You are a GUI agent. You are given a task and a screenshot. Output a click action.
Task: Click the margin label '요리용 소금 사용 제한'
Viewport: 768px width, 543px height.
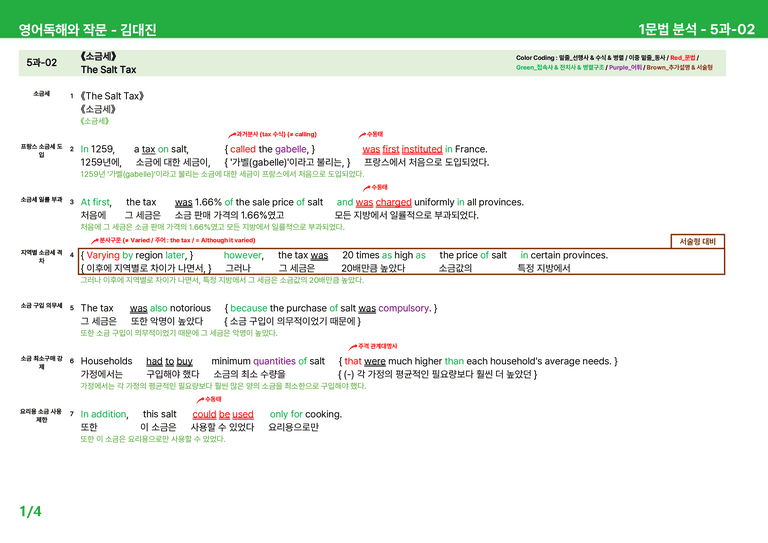[42, 415]
